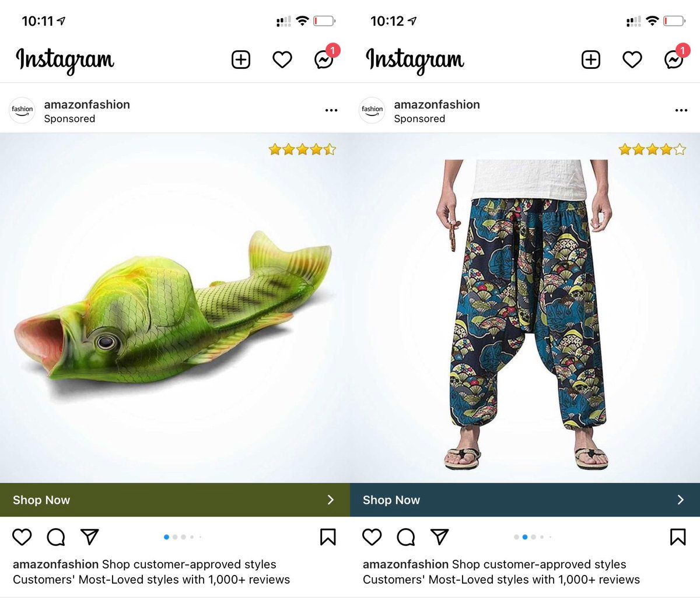Tap amazonfashion username in right caption
This screenshot has width=700, height=600.
point(405,564)
